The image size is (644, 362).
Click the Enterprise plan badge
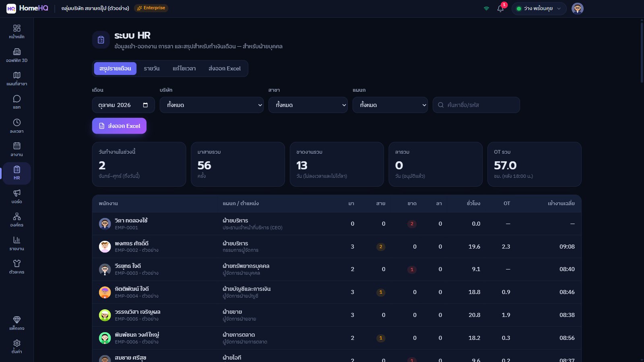pyautogui.click(x=151, y=8)
